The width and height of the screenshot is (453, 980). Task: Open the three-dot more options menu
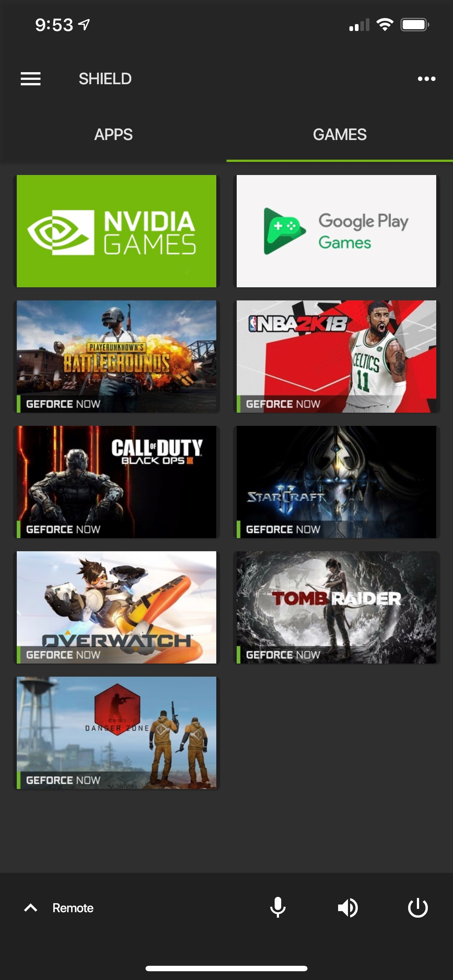pos(426,79)
